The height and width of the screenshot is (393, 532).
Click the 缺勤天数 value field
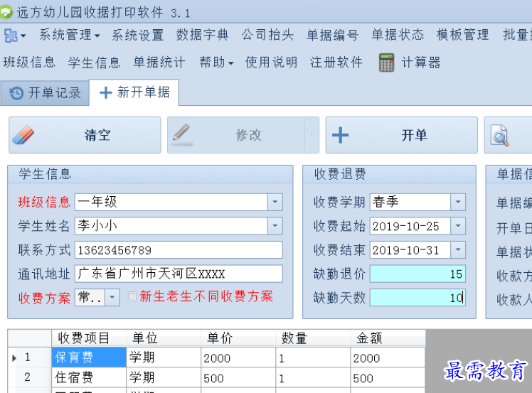click(x=417, y=298)
